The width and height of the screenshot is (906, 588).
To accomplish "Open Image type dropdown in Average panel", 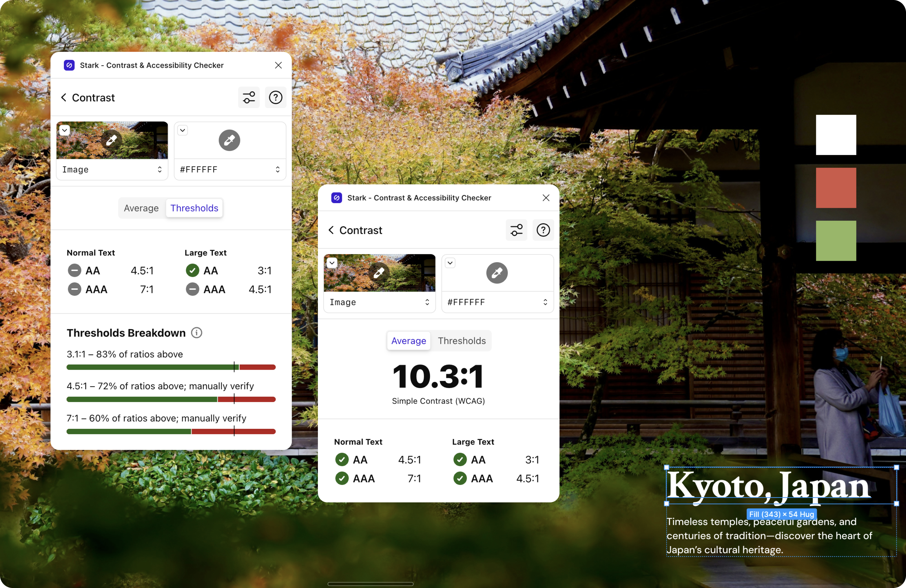I will (380, 302).
